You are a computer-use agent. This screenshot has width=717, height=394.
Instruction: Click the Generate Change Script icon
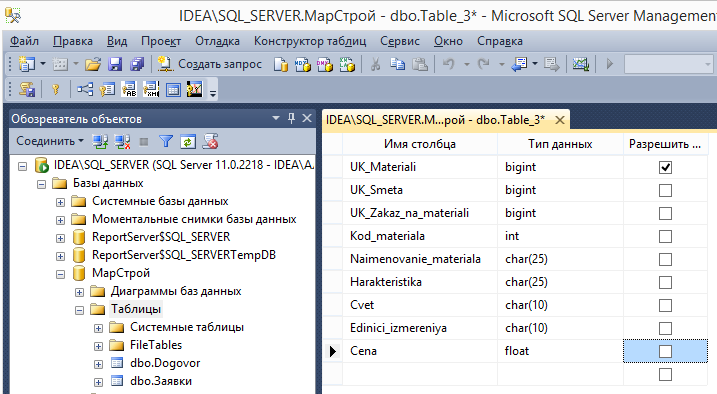tap(27, 89)
